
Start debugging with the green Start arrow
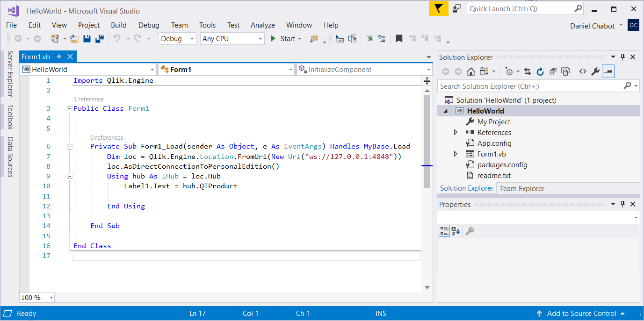coord(273,38)
